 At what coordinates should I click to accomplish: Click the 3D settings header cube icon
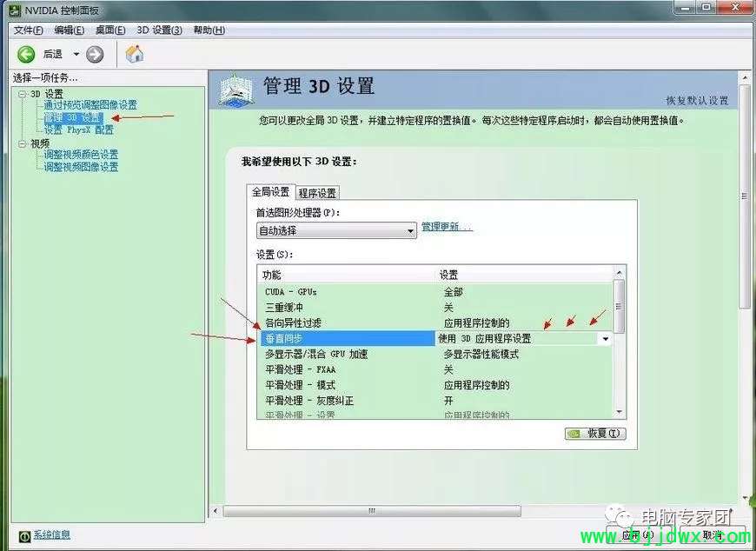(236, 90)
